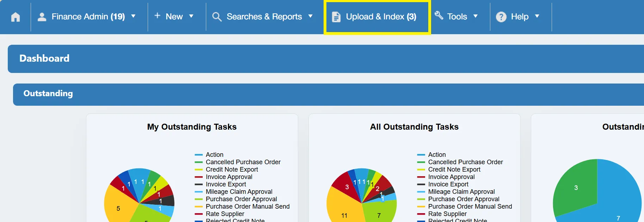Screen dimensions: 644x222
Task: Click the green slice labeled 3 in third chart
Action: coord(576,188)
